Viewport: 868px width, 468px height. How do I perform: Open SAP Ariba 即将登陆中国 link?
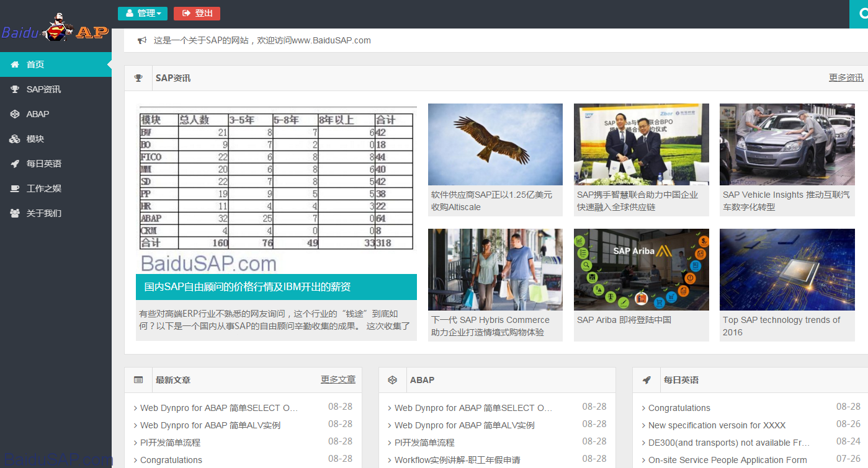pos(624,320)
